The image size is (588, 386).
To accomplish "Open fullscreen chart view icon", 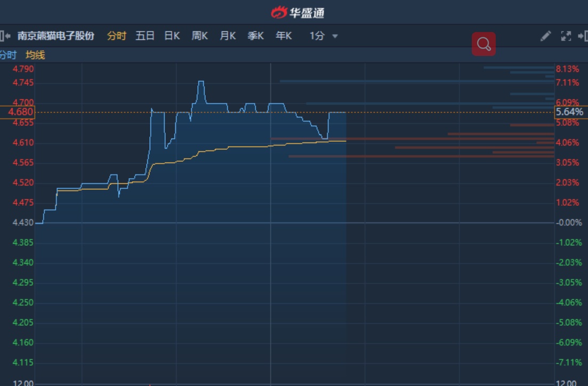I will [x=566, y=36].
